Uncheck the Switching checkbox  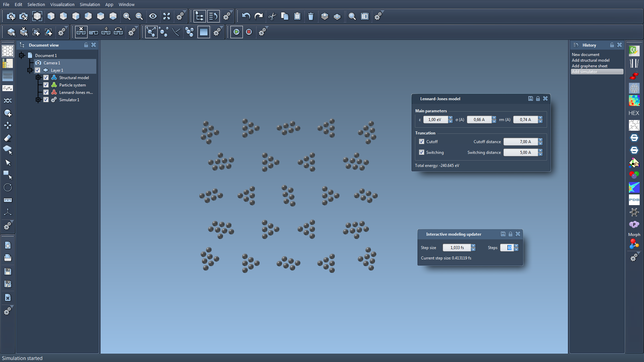422,152
